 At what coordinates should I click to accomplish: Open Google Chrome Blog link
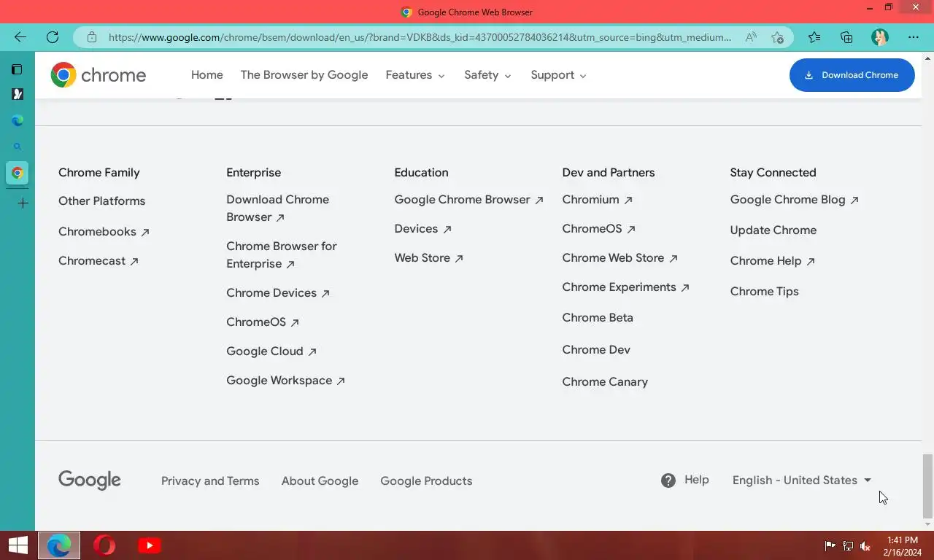tap(794, 200)
